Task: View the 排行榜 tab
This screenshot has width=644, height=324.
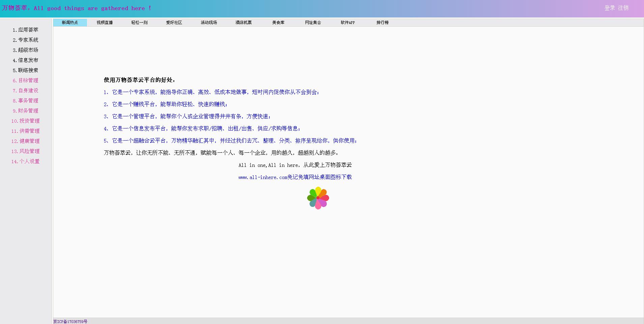Action: click(382, 23)
